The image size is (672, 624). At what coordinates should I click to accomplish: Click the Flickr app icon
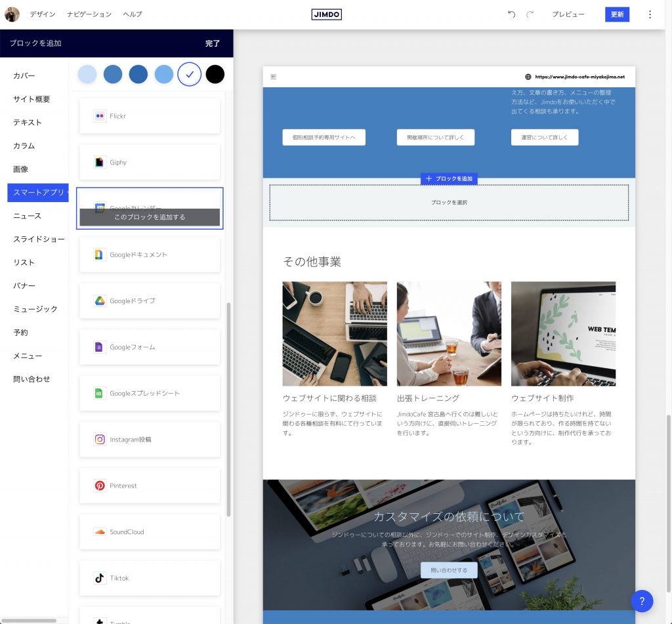point(100,116)
